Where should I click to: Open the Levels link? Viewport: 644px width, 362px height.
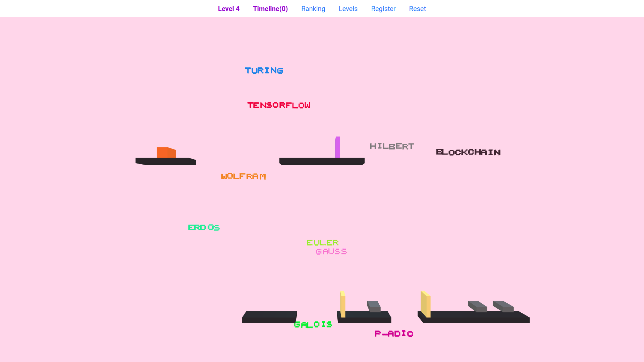[x=348, y=9]
